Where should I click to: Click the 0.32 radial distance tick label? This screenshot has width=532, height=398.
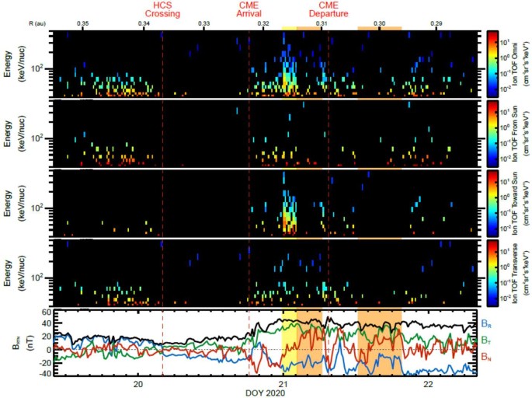[263, 24]
